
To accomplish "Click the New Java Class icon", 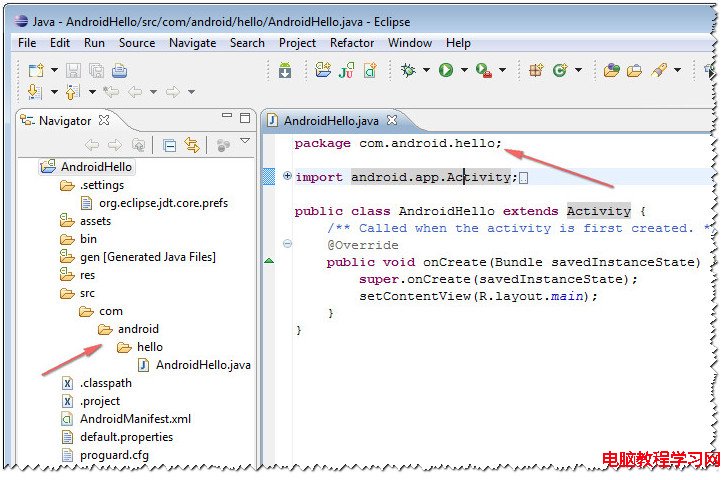I will [371, 70].
